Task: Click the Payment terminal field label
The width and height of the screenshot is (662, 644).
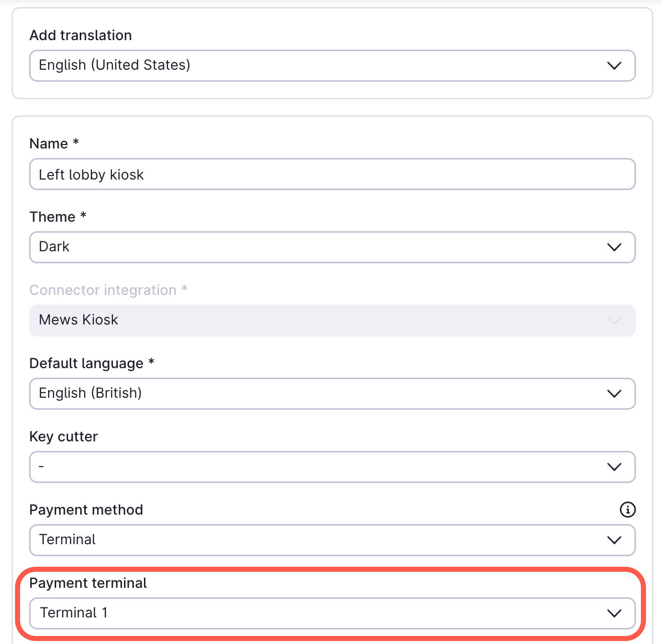Action: coord(88,583)
